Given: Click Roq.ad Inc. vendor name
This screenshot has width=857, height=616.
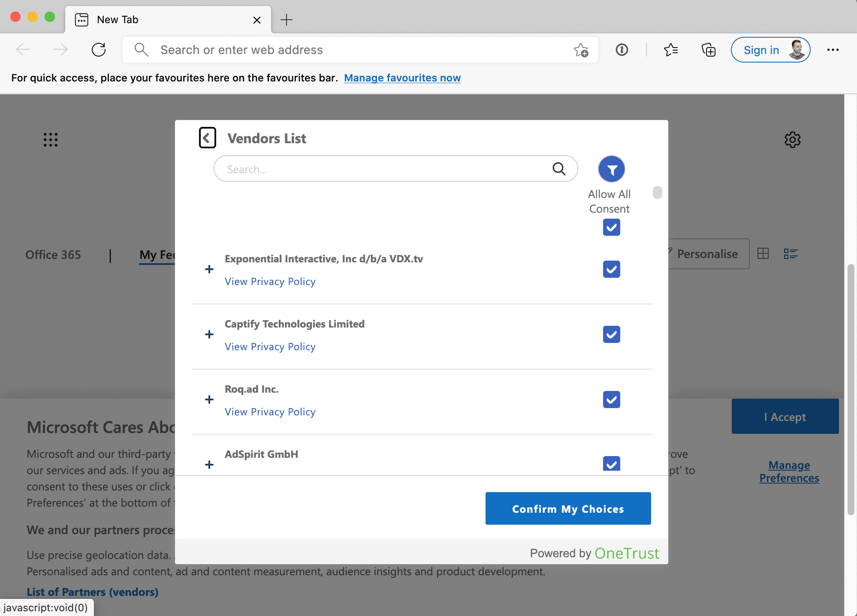Looking at the screenshot, I should click(252, 389).
